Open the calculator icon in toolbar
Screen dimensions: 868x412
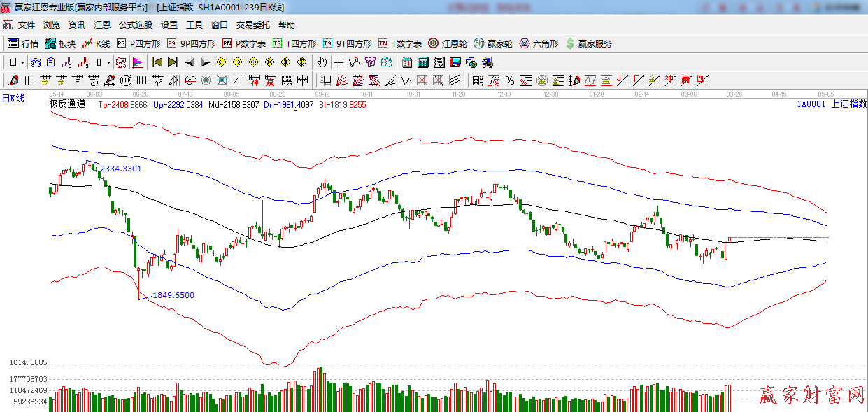[x=422, y=62]
